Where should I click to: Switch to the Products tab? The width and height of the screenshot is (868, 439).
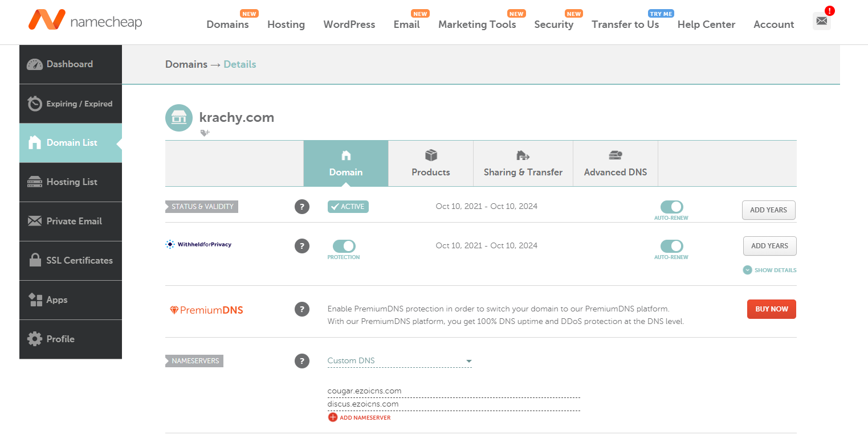[431, 163]
